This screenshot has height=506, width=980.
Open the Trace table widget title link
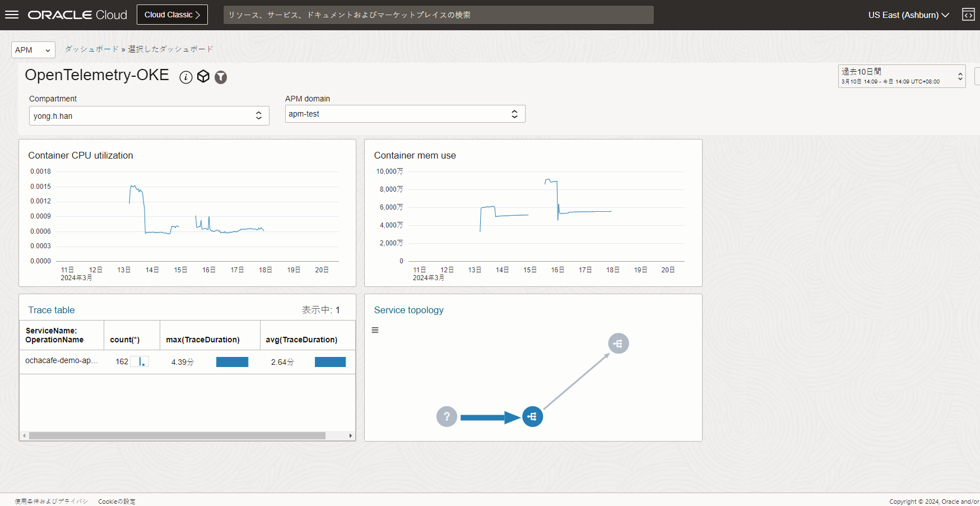click(52, 310)
